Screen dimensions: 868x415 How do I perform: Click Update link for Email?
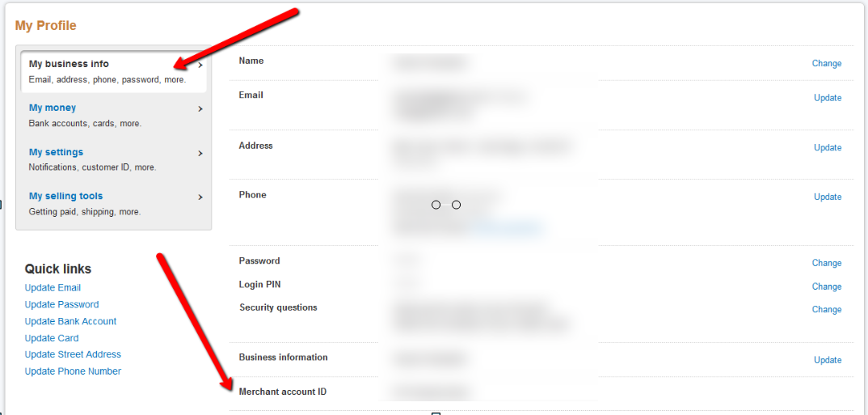coord(828,98)
